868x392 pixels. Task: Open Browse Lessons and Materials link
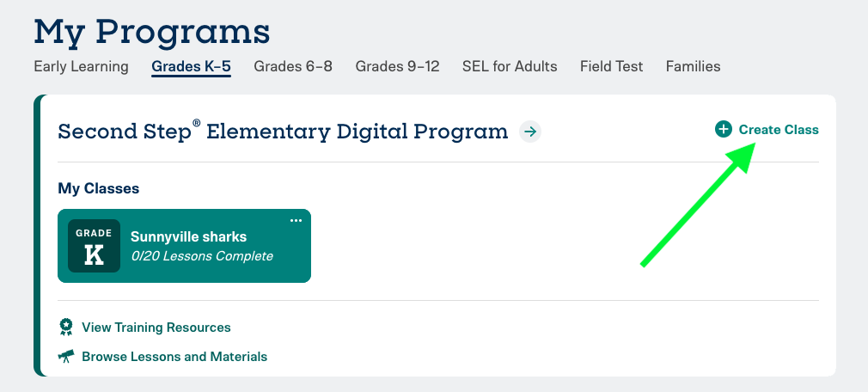tap(174, 356)
